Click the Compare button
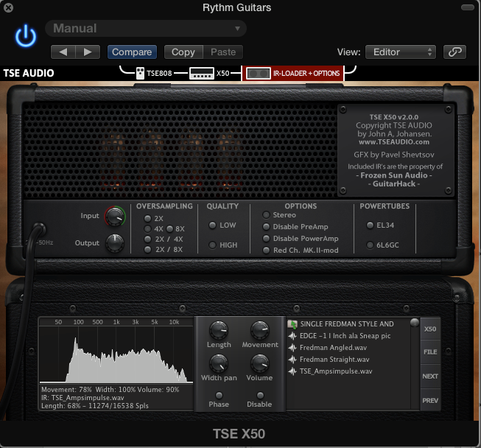This screenshot has width=481, height=448. [x=132, y=52]
